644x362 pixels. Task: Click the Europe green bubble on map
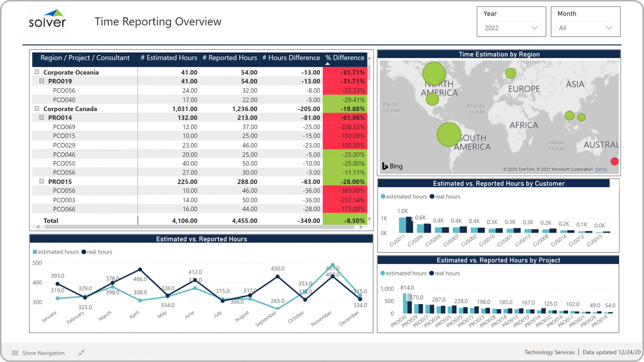coord(510,73)
